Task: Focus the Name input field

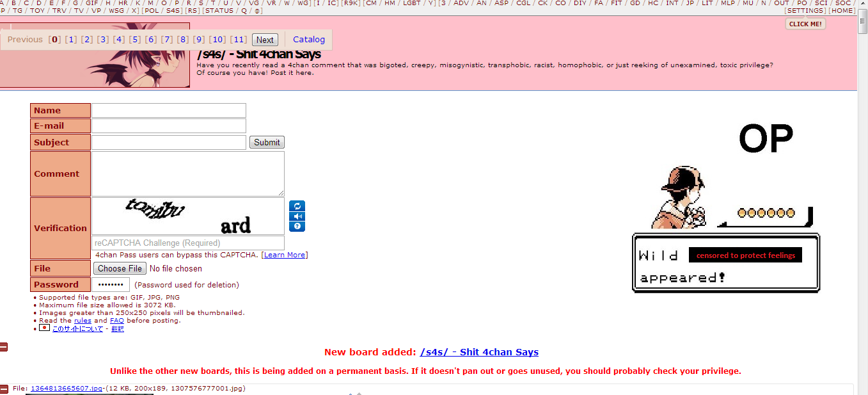Action: coord(169,110)
